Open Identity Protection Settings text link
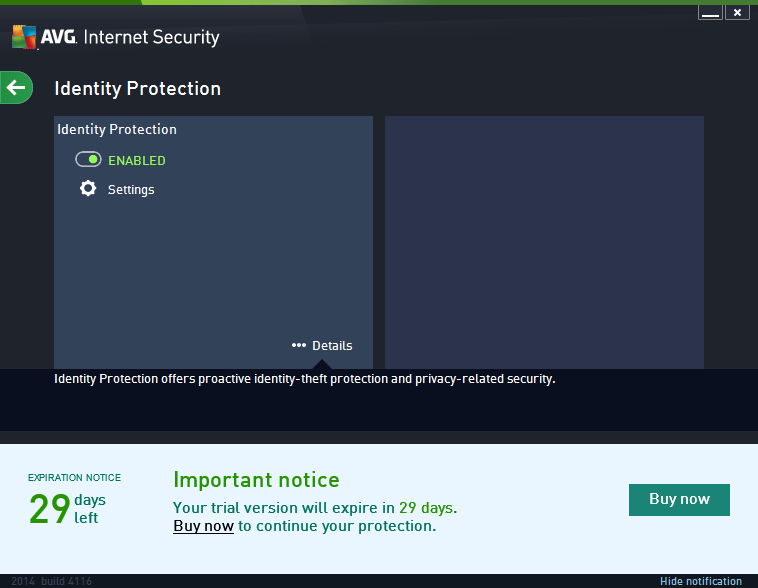 pos(131,190)
